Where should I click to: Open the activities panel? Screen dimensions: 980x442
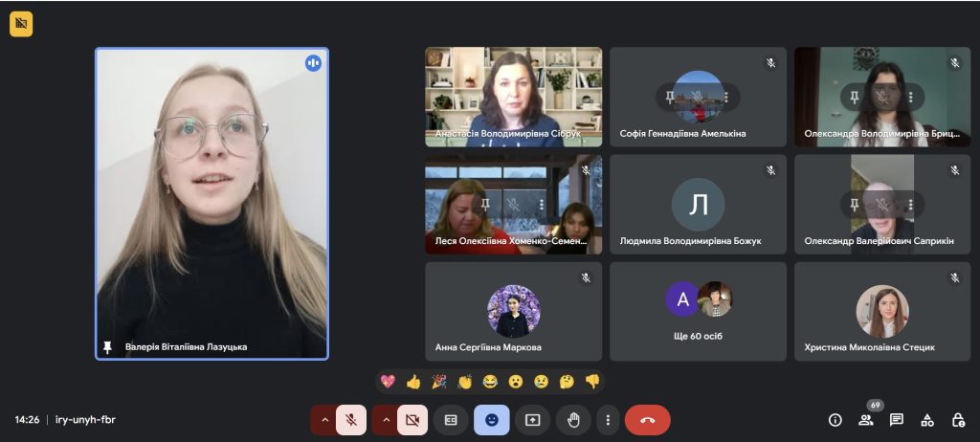click(927, 420)
